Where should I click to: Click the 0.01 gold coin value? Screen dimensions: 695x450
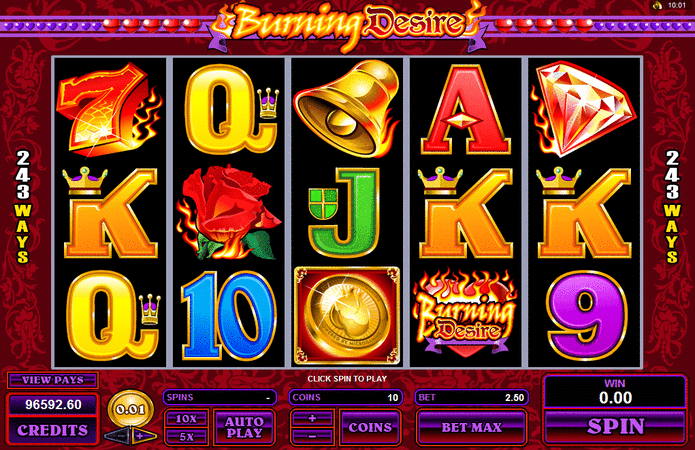coord(131,409)
